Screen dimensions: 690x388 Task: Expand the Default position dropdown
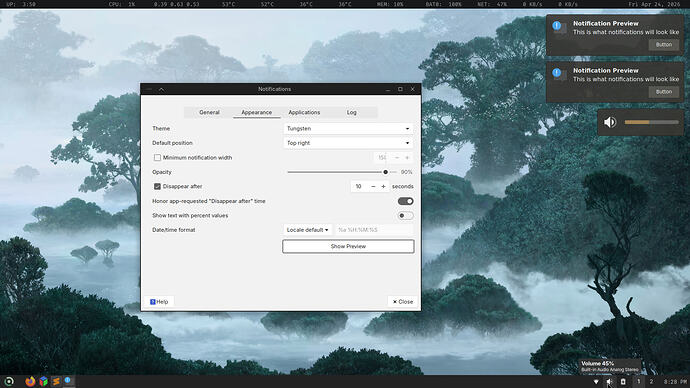pos(348,143)
